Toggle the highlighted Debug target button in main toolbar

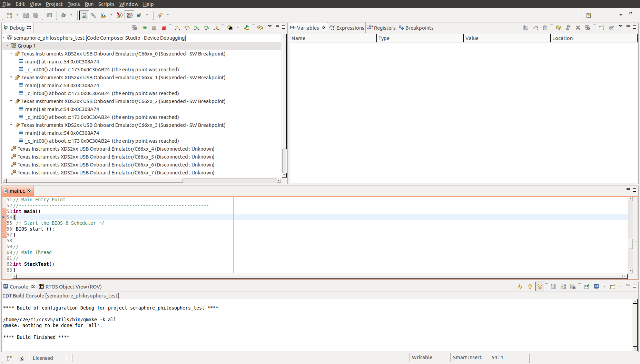coord(84,15)
